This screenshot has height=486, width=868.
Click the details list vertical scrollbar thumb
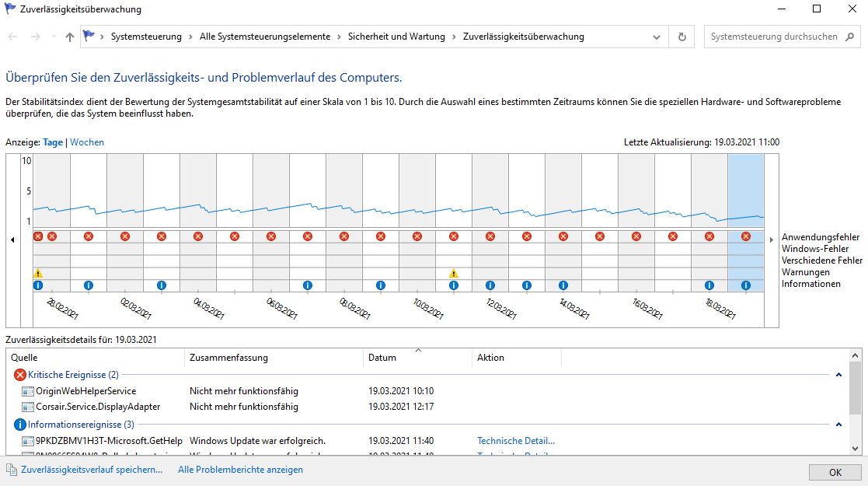[x=856, y=389]
